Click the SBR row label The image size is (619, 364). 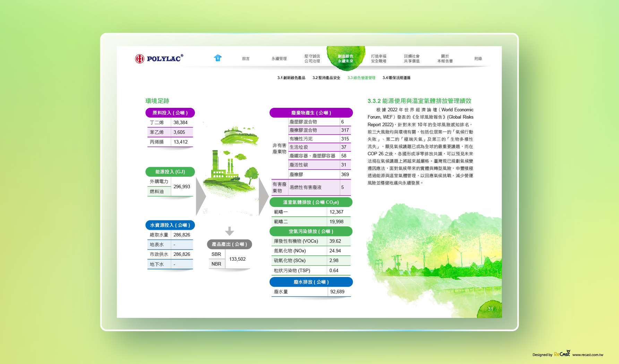coord(216,254)
